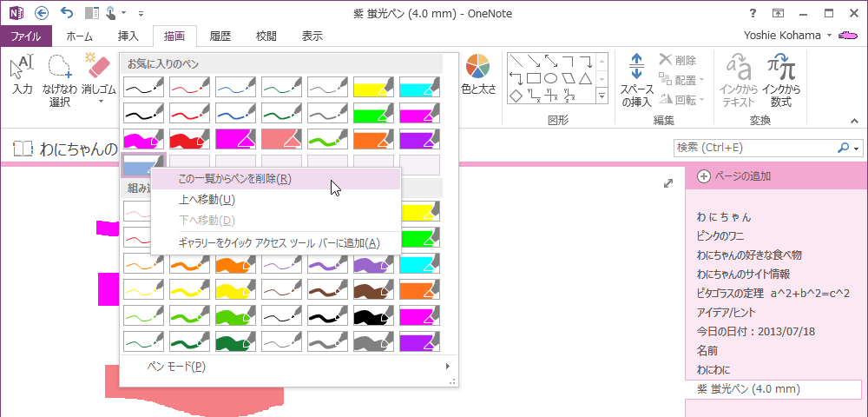The width and height of the screenshot is (868, 417).
Task: Click the Undo arrow in quick access toolbar
Action: click(x=67, y=13)
